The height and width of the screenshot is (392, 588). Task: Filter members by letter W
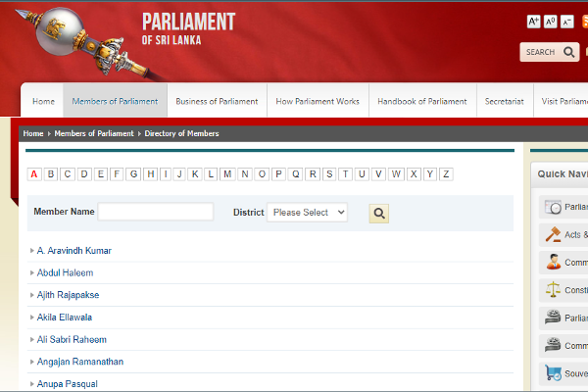coord(396,174)
